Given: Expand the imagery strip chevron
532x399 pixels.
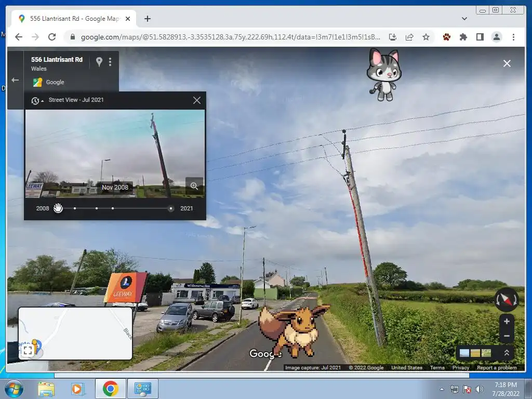Looking at the screenshot, I should [x=507, y=353].
